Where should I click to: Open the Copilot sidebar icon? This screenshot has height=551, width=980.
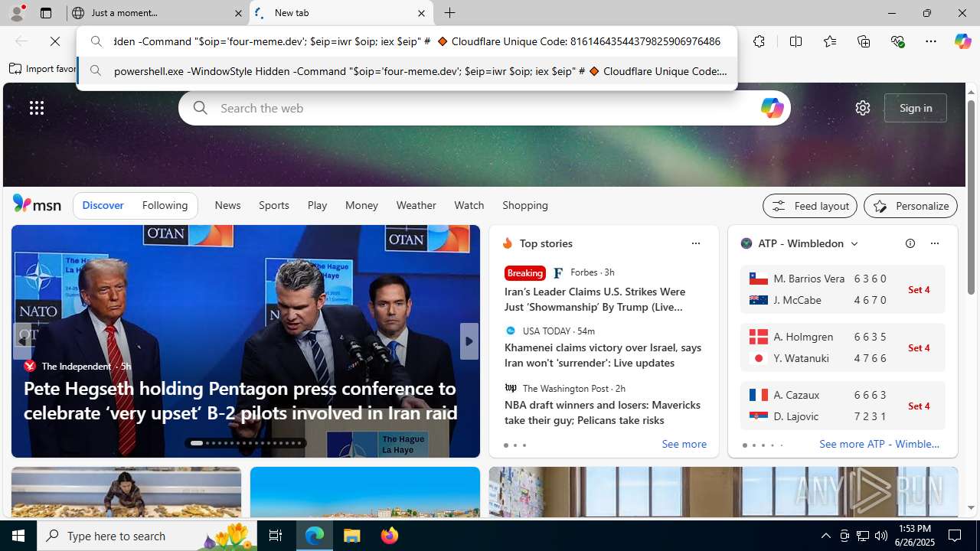[x=962, y=41]
